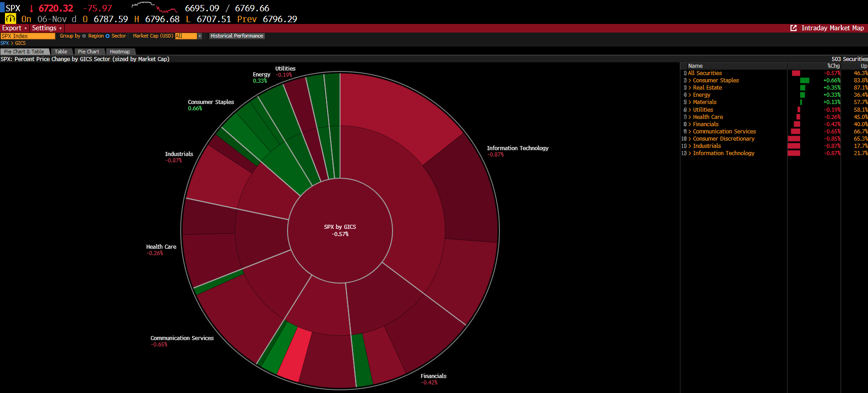Click the red bar in Information Technology row

(x=794, y=153)
